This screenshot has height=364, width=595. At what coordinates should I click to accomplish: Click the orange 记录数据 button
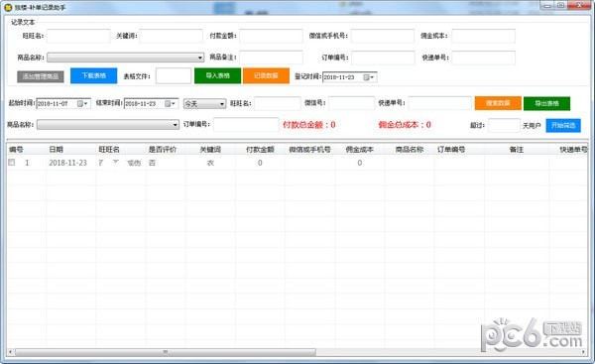pyautogui.click(x=266, y=76)
